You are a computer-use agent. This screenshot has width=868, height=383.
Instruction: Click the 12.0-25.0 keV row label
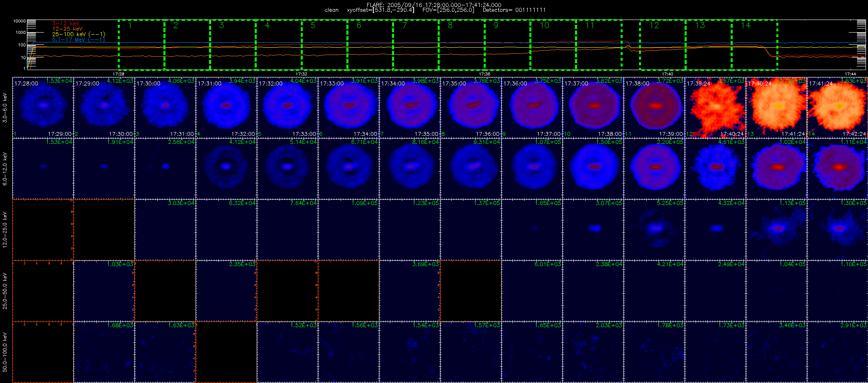[x=5, y=230]
